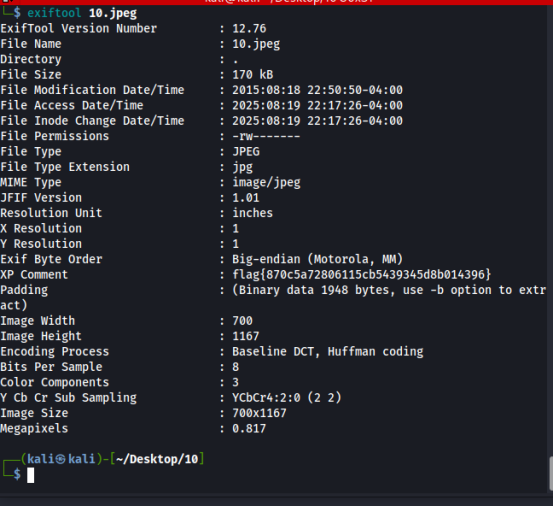Click the File Permissions value -rw-------
This screenshot has width=554, height=506.
tap(266, 136)
